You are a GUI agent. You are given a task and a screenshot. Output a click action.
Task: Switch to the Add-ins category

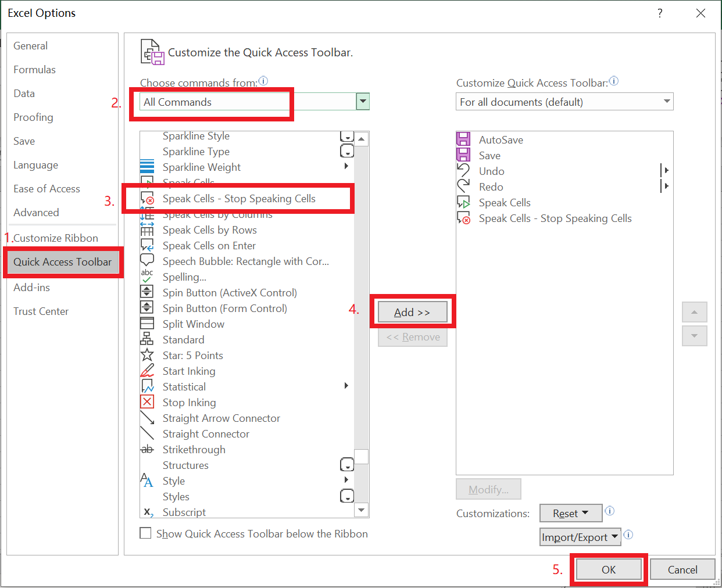(x=31, y=288)
